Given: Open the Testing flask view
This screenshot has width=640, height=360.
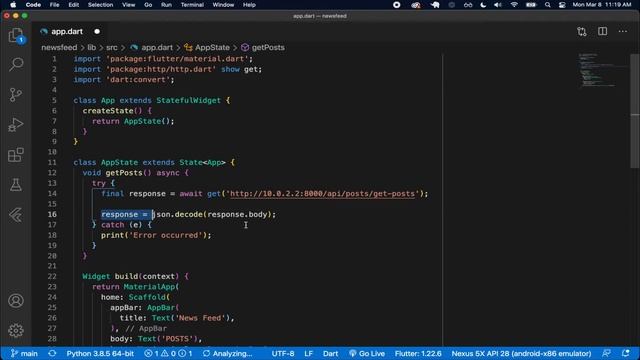Looking at the screenshot, I should point(16,184).
